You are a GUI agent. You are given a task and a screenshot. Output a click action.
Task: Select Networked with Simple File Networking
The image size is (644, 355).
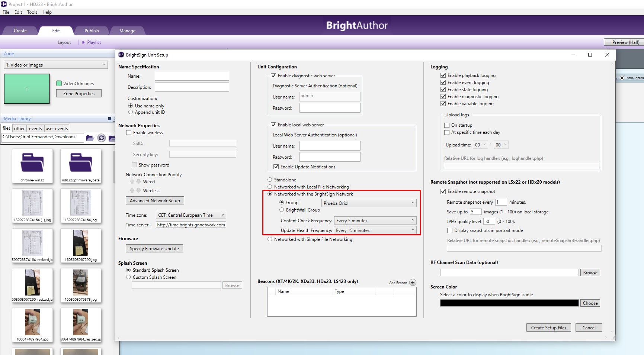[x=270, y=239]
